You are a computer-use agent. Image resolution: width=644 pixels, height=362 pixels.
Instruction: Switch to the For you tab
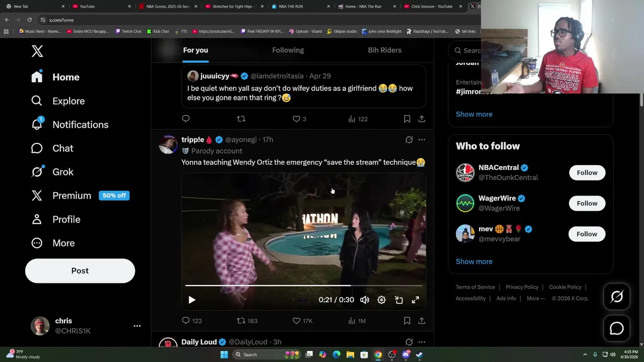tap(195, 50)
